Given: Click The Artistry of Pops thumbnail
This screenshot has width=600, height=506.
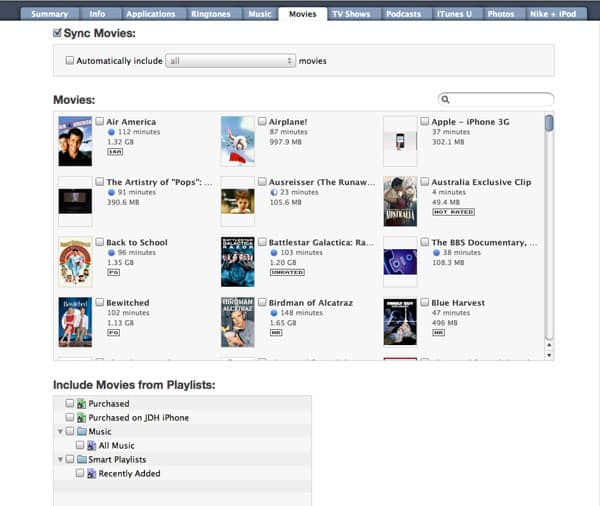Looking at the screenshot, I should (75, 201).
